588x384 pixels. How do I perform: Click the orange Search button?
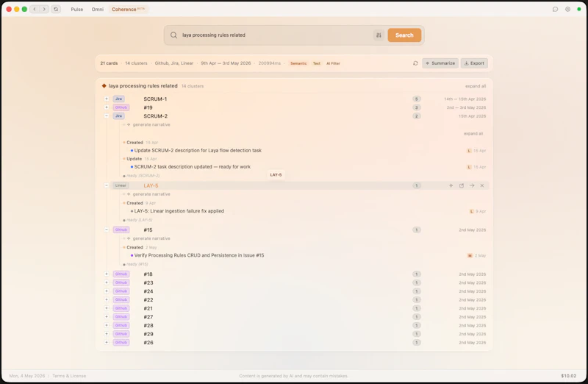[404, 35]
